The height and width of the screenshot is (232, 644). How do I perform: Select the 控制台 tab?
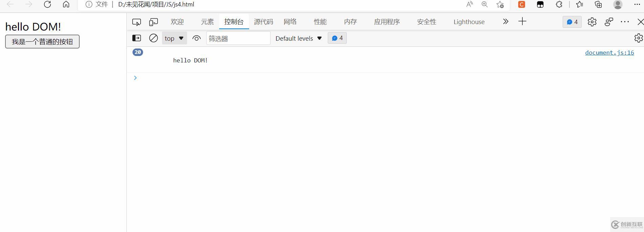[x=234, y=22]
